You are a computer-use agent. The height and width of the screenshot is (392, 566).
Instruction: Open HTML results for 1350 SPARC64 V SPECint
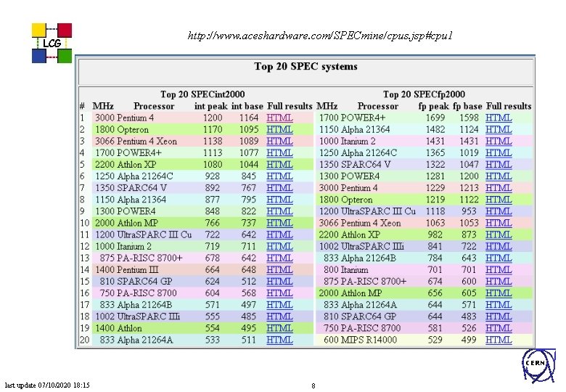[279, 188]
